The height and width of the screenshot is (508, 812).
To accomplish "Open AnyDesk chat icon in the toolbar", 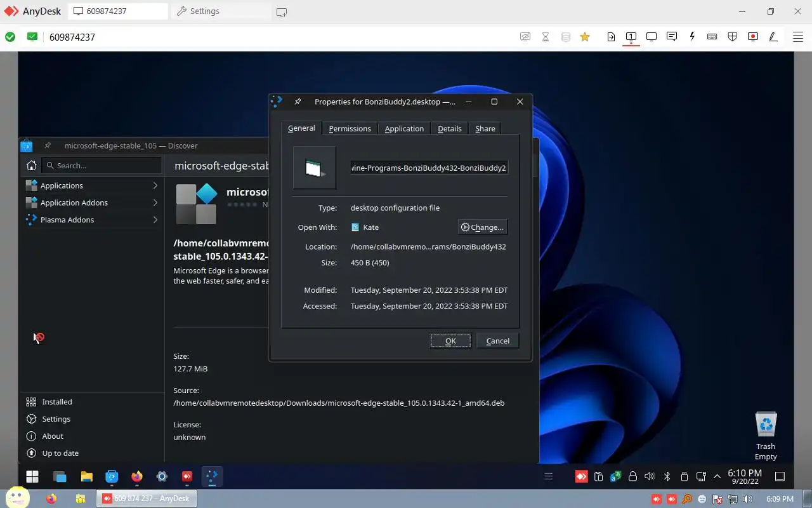I will [672, 37].
